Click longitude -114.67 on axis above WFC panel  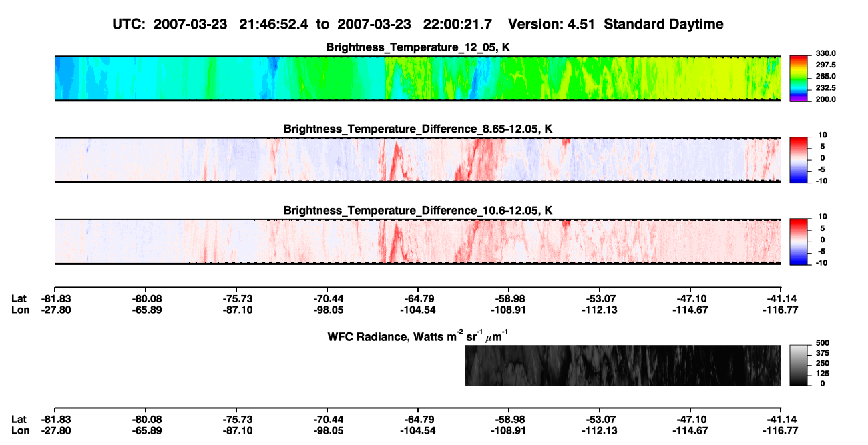(690, 310)
